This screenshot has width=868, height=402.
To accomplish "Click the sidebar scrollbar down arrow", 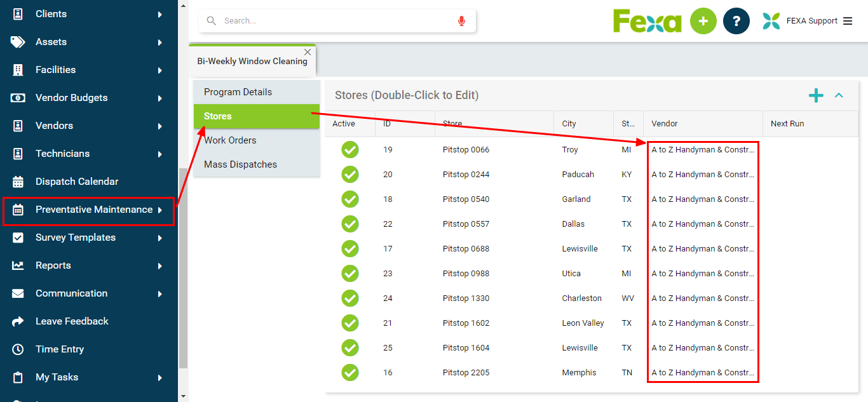I will point(184,396).
